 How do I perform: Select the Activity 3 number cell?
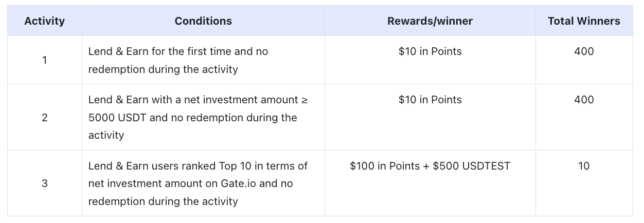pos(45,183)
